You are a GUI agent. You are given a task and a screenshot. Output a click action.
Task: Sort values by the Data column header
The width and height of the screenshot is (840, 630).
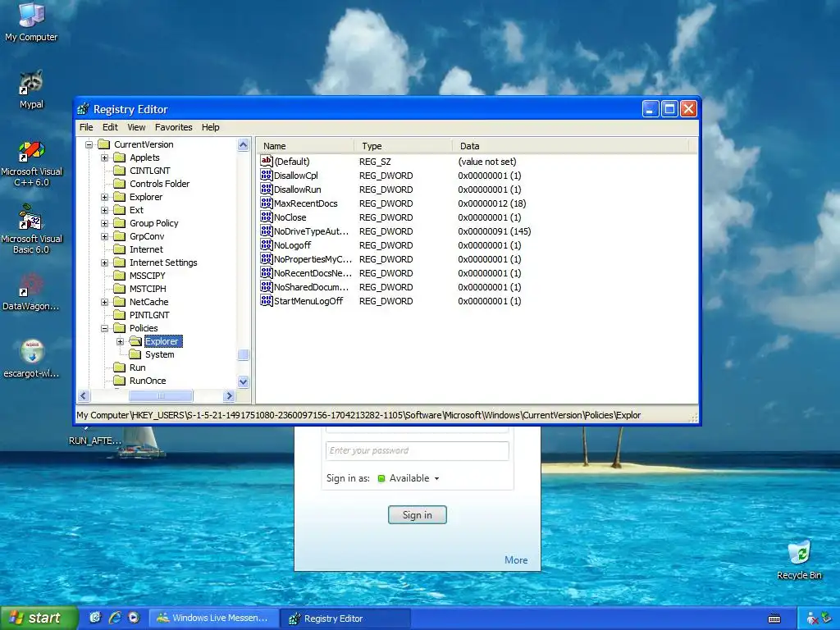(570, 146)
